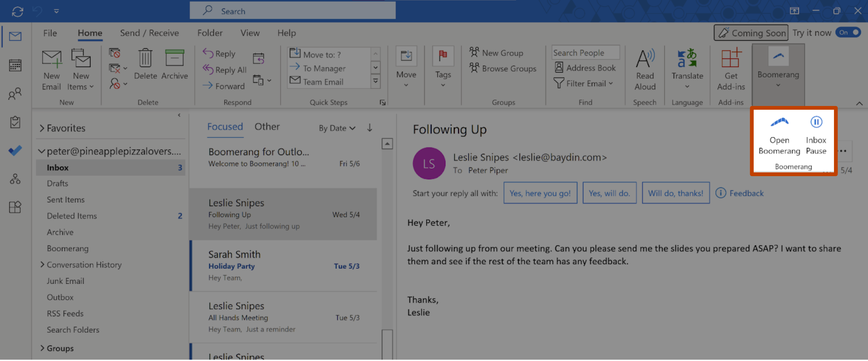The image size is (868, 361).
Task: Open the Translate dropdown
Action: (x=687, y=69)
